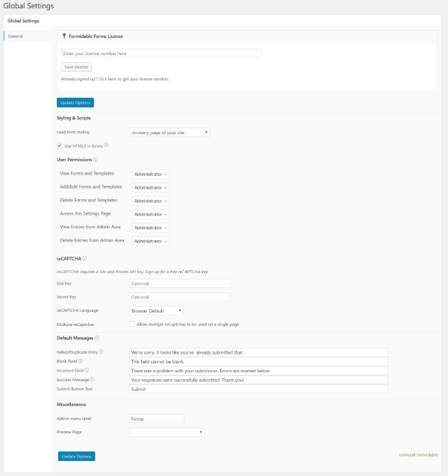Click the Failed/Duplicate Entry info icon
The image size is (448, 476).
point(102,352)
